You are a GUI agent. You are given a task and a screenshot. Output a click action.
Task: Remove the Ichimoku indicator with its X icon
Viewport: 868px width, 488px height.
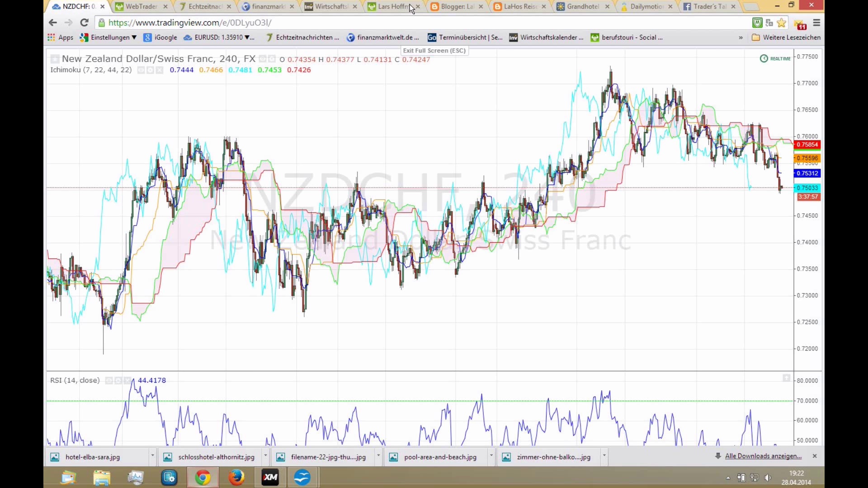(x=160, y=70)
